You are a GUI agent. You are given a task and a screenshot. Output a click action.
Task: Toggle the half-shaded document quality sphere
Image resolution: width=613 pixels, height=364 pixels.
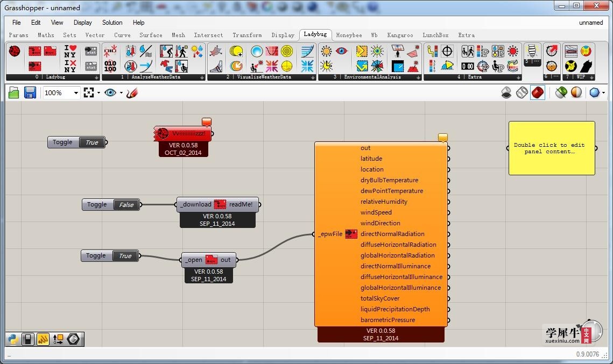[x=576, y=92]
